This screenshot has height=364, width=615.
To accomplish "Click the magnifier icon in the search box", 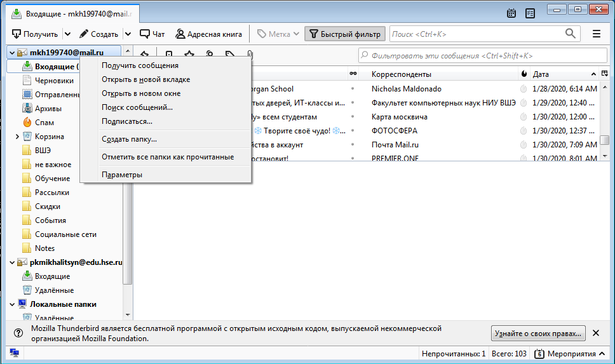I will point(571,34).
